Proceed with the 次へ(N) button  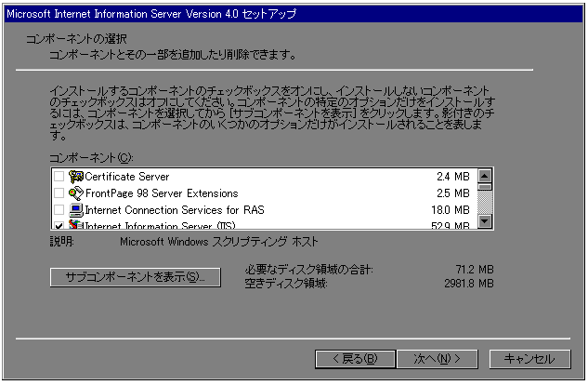click(438, 359)
